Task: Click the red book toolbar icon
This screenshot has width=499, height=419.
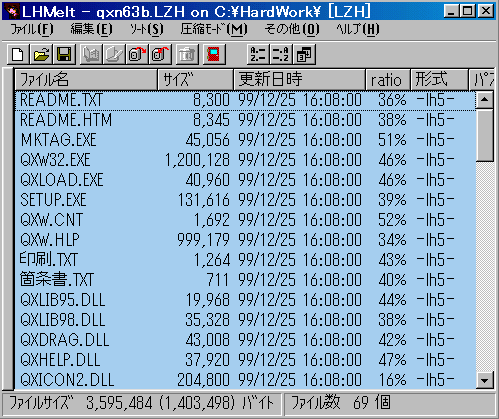Action: 214,54
